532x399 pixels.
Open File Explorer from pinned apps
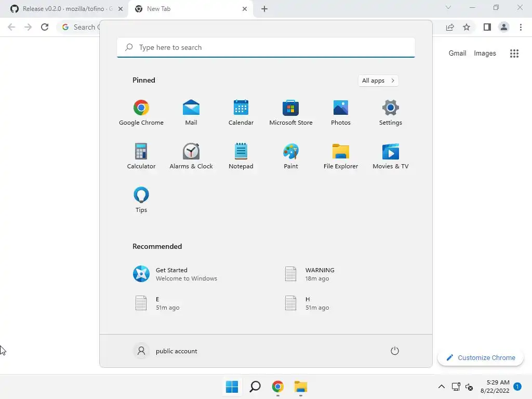pyautogui.click(x=341, y=156)
